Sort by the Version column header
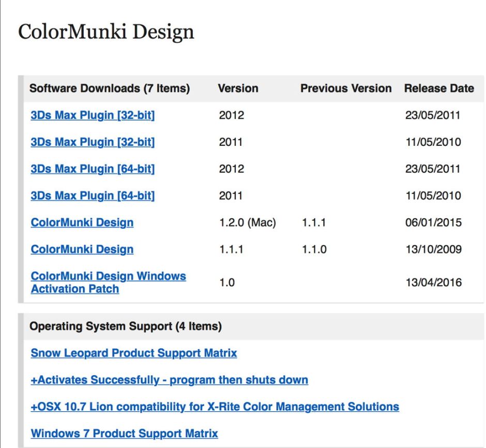 [x=238, y=88]
